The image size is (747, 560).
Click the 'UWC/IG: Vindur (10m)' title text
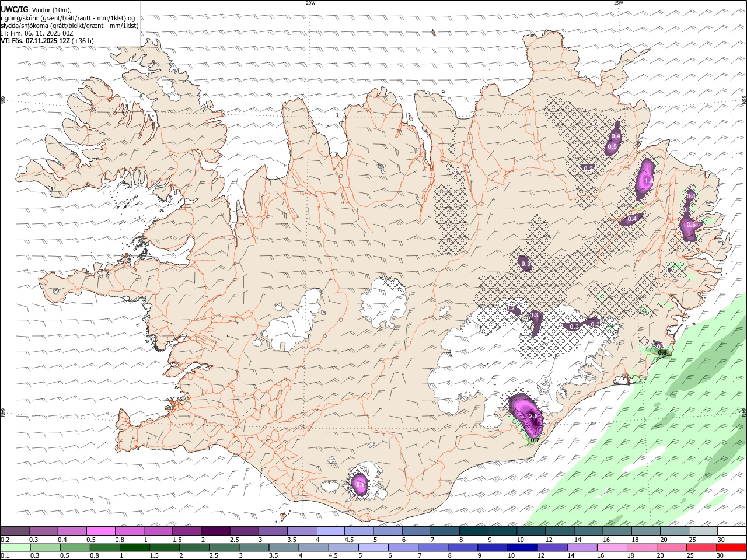[x=36, y=9]
